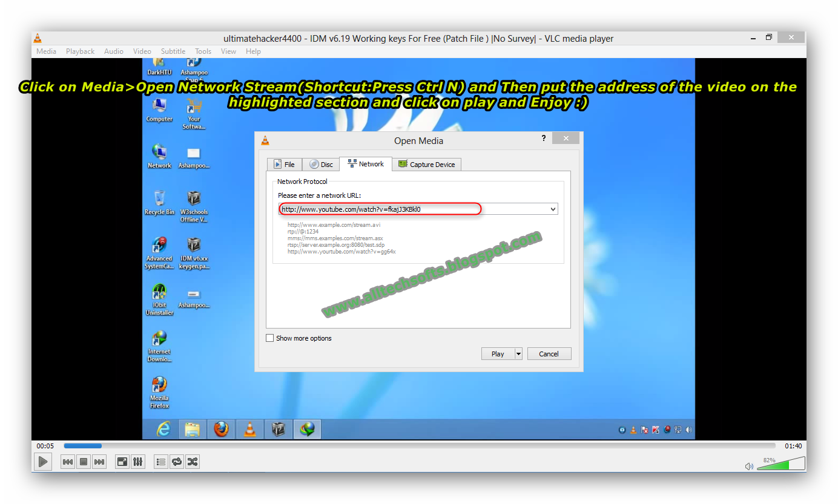Mute audio via the speaker icon
The image size is (838, 504).
coord(749,466)
